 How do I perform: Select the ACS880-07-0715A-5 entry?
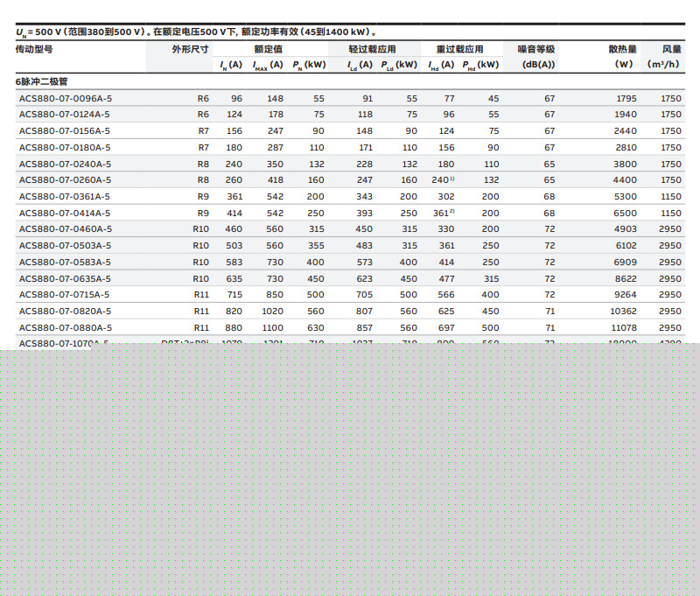(64, 295)
